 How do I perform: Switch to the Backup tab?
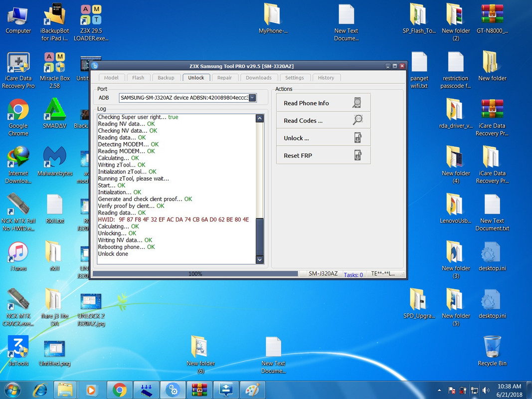(166, 78)
